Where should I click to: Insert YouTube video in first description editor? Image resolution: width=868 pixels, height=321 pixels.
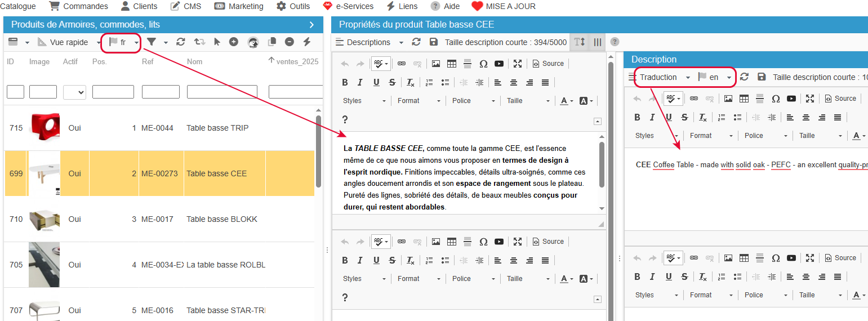click(498, 64)
